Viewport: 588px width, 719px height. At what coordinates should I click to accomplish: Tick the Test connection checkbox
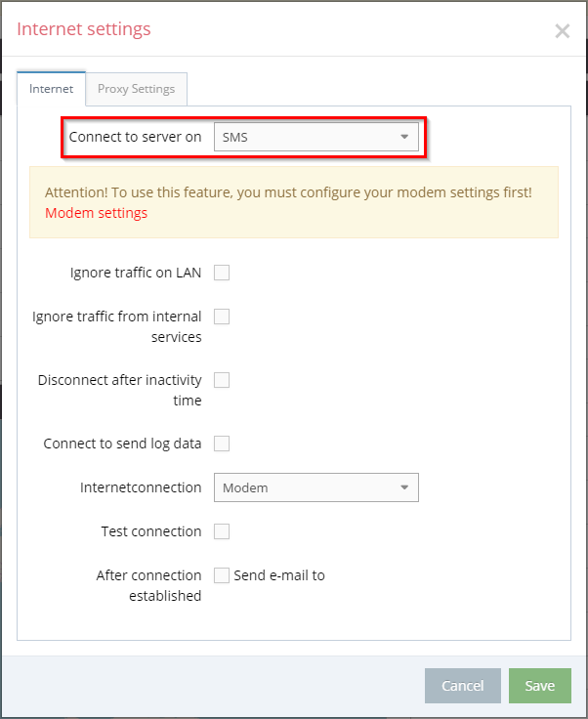pyautogui.click(x=222, y=531)
